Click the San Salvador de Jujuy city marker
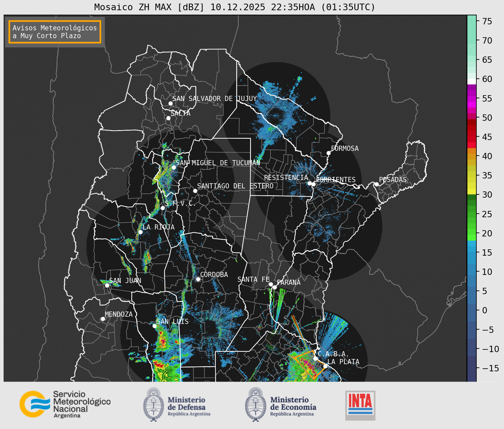The width and height of the screenshot is (504, 429). [170, 103]
